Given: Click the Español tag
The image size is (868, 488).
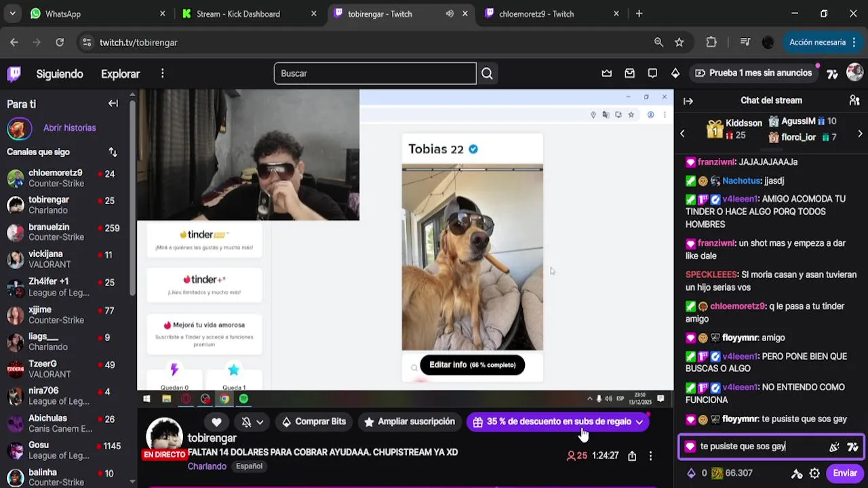Looking at the screenshot, I should pos(249,466).
